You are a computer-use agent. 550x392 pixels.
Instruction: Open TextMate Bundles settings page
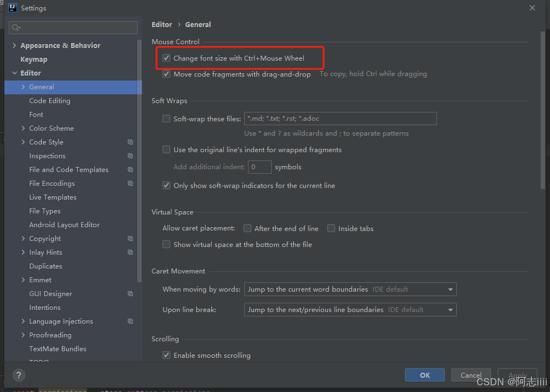(58, 349)
